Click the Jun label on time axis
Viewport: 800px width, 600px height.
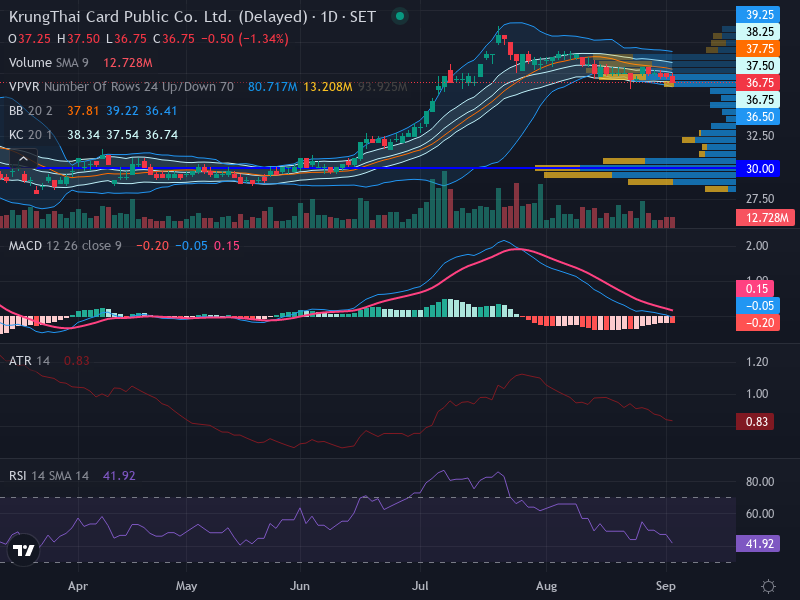299,586
